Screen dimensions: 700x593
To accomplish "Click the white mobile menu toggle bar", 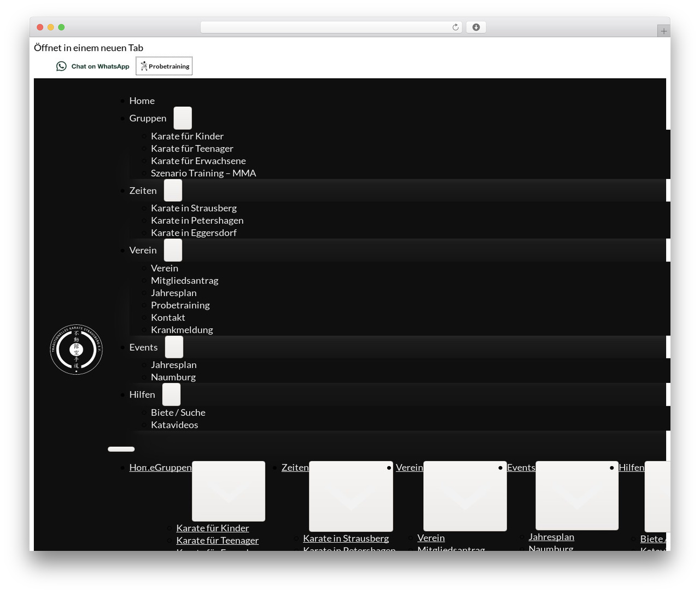I will (121, 449).
